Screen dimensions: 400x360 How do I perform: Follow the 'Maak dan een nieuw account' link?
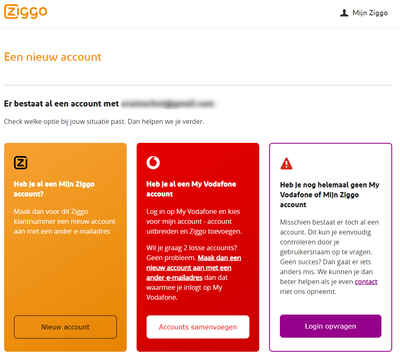click(x=194, y=268)
